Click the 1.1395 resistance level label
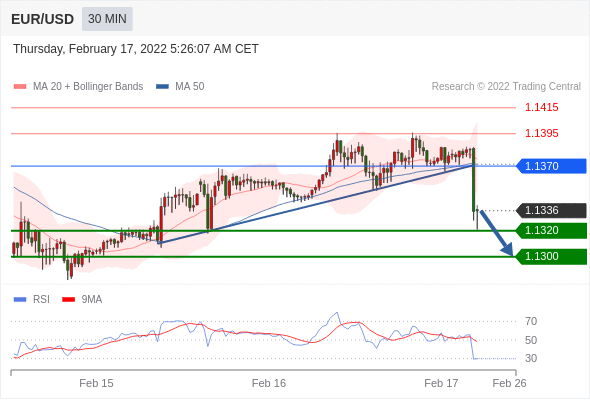 pos(541,133)
